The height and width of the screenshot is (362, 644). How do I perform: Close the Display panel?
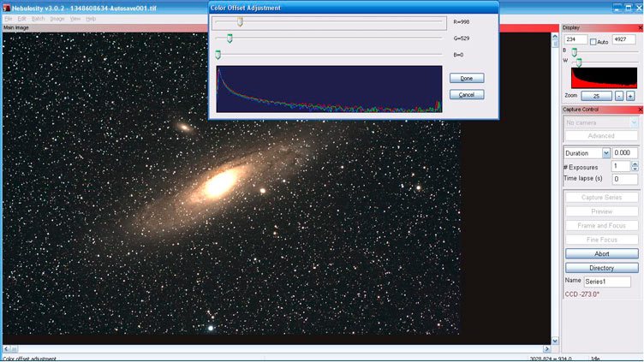[x=640, y=28]
